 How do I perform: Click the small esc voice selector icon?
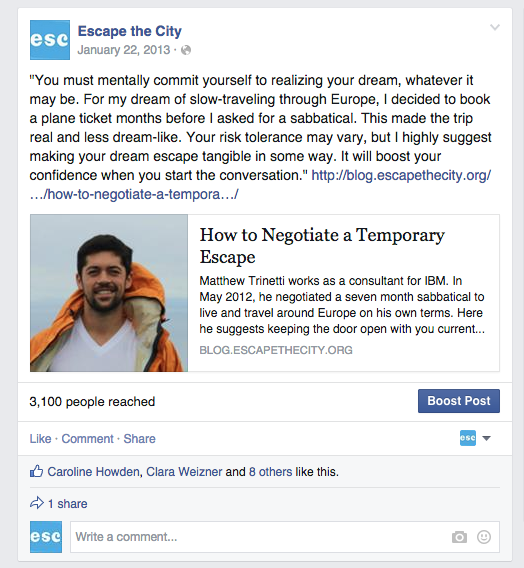468,438
